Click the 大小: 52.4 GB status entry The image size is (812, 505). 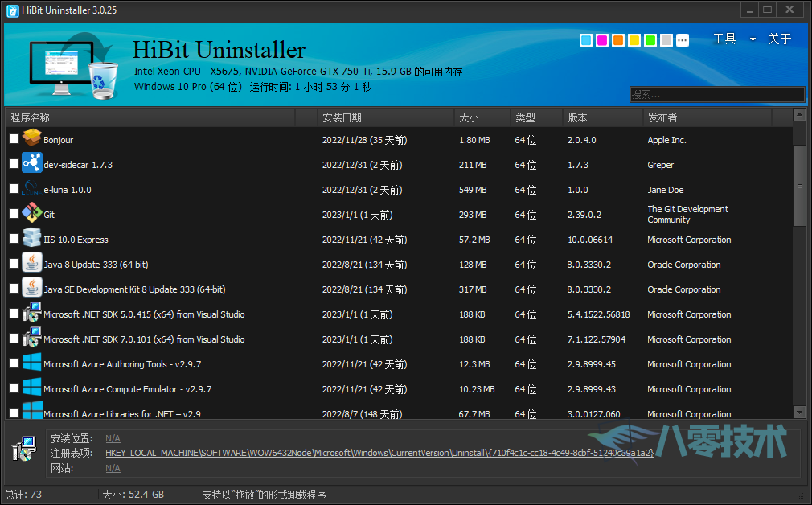coord(133,494)
